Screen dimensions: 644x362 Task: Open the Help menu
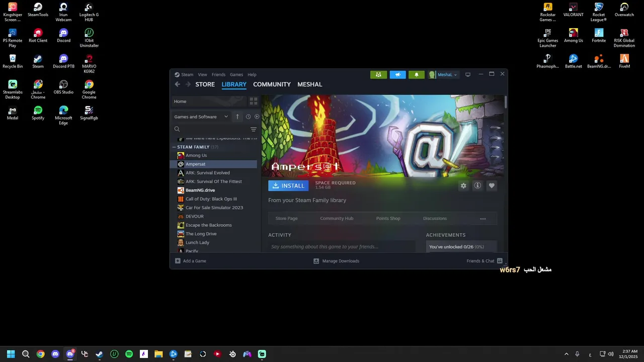[x=252, y=74]
